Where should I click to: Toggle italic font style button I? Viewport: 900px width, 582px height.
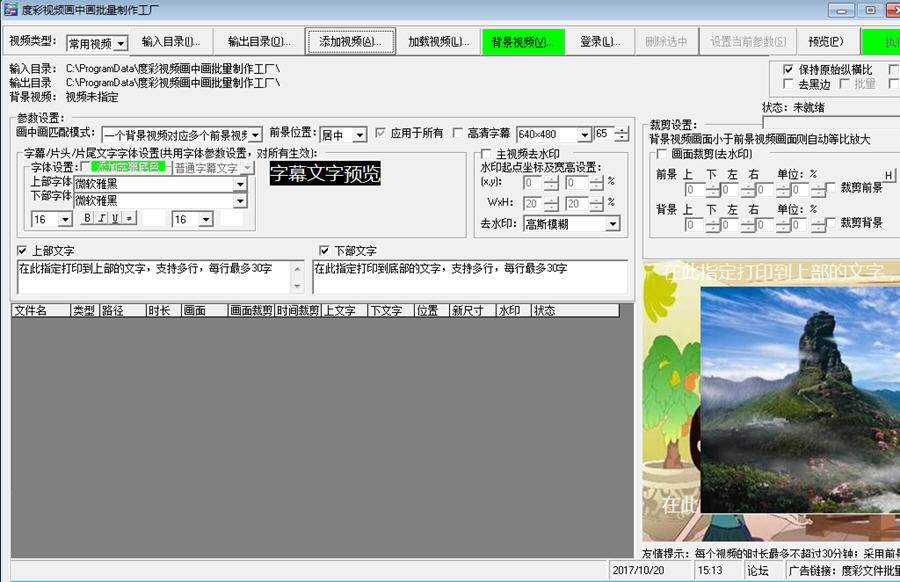tap(102, 218)
